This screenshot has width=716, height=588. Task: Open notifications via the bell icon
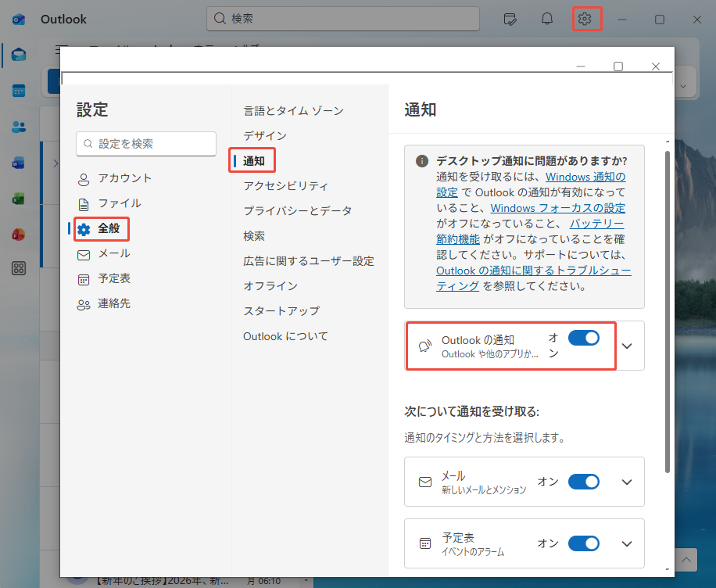click(x=547, y=19)
